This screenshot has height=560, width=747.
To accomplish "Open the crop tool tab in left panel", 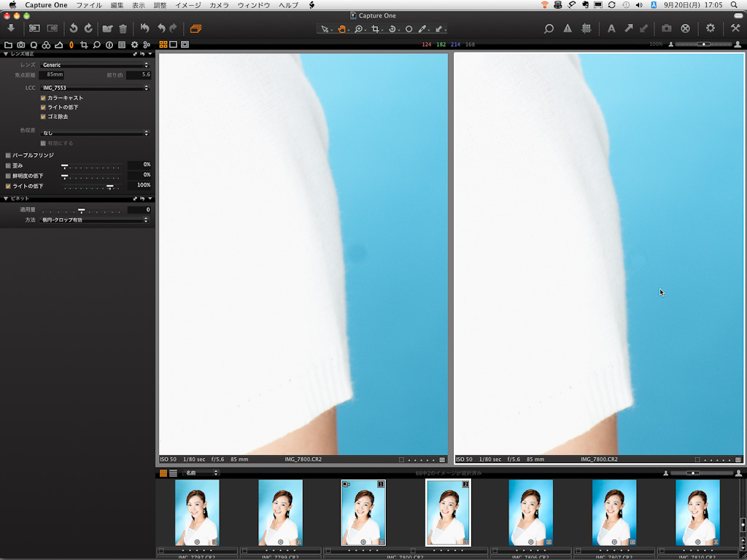I will point(84,45).
